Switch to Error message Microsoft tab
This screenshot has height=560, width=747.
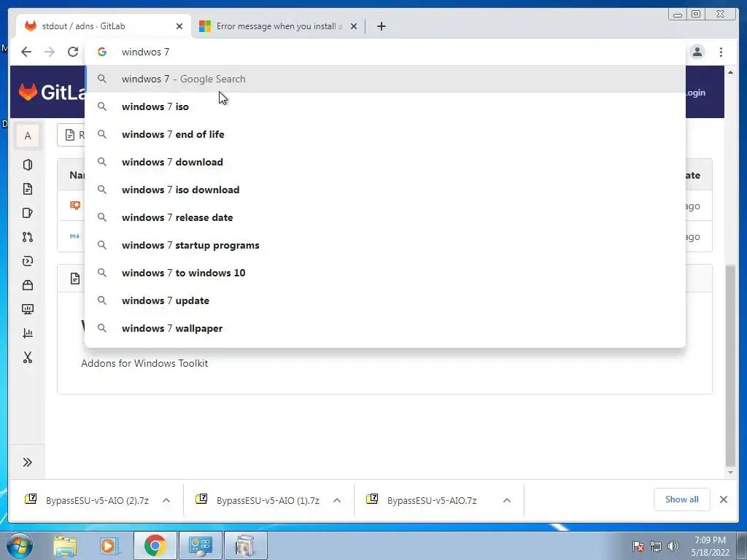coord(279,26)
